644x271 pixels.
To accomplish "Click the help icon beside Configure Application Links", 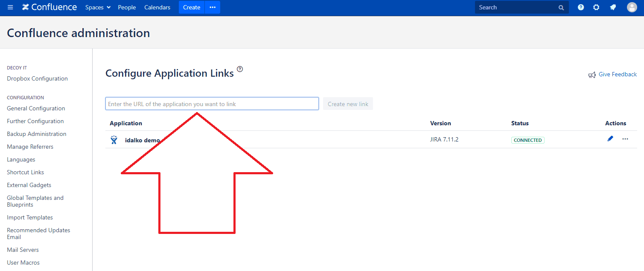I will point(239,69).
